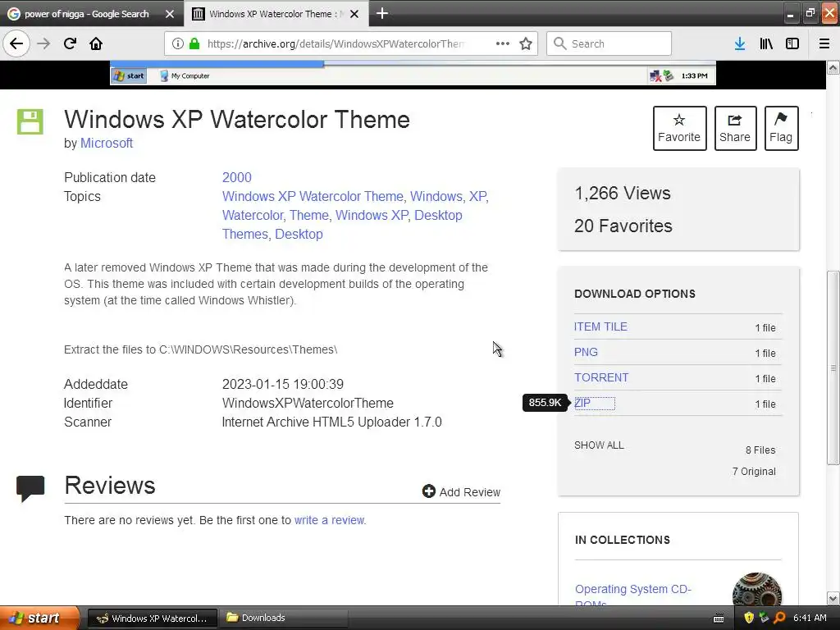Click the orange magnifier tray icon
This screenshot has width=840, height=630.
(779, 618)
